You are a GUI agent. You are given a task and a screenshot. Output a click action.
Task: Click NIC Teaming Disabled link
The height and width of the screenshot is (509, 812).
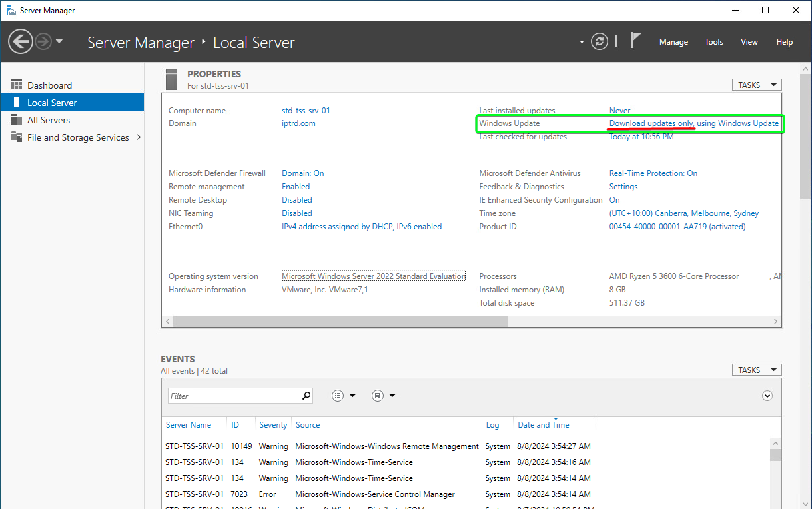pos(297,213)
